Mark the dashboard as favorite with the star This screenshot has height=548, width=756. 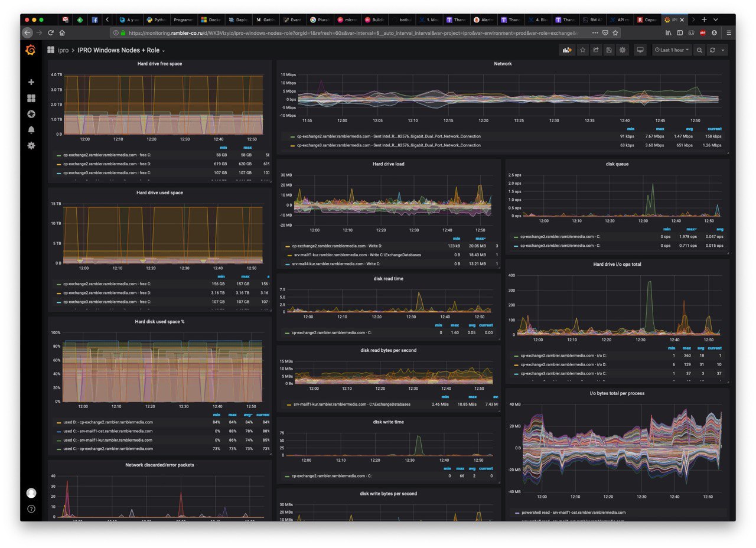pos(583,50)
